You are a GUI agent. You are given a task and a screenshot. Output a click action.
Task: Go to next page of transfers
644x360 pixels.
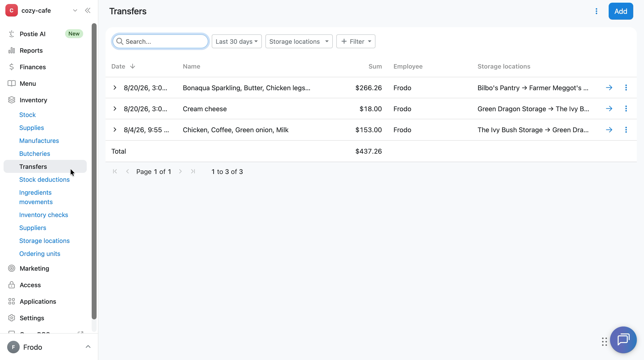180,171
